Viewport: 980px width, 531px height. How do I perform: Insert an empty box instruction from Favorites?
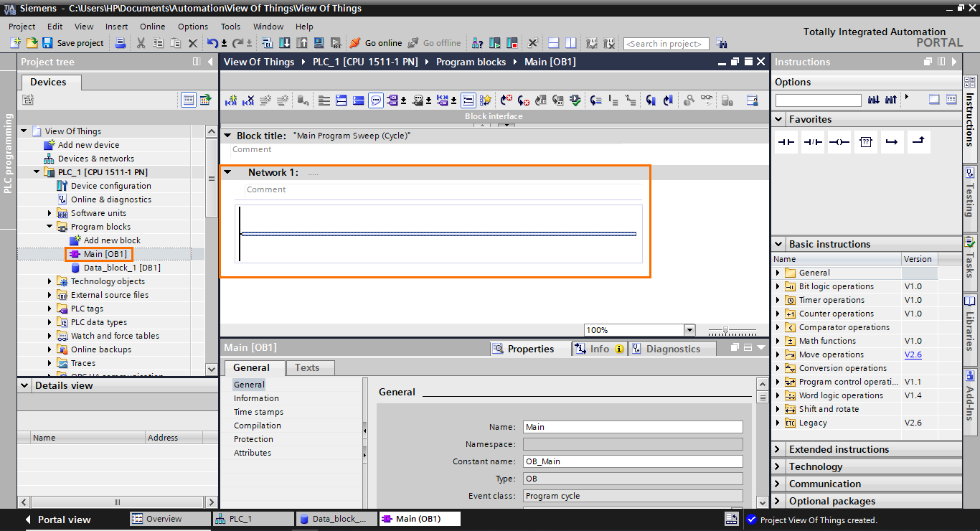[x=865, y=142]
